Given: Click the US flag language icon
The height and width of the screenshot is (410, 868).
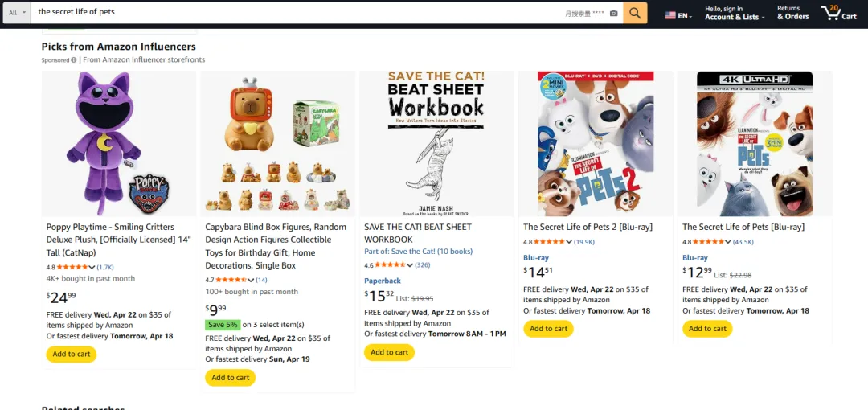Looking at the screenshot, I should [x=670, y=15].
